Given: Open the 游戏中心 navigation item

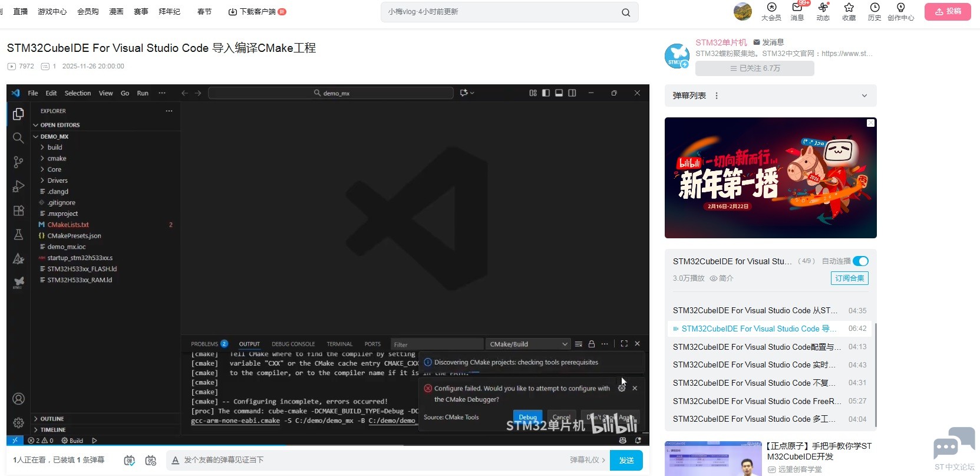Looking at the screenshot, I should [52, 12].
